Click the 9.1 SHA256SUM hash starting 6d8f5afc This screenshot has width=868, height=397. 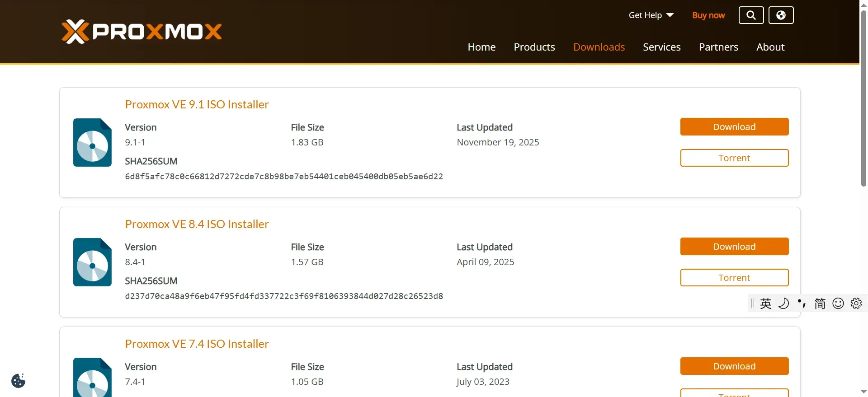pyautogui.click(x=284, y=177)
